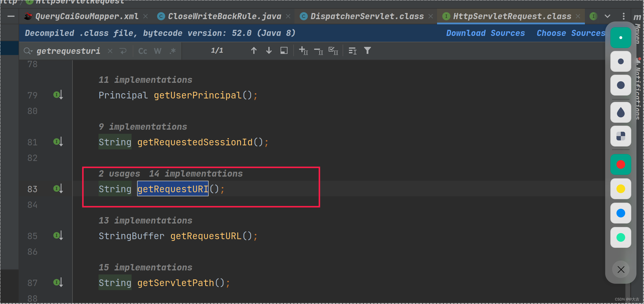Click '11 implementations' inlay hint
The image size is (644, 304).
tap(145, 80)
